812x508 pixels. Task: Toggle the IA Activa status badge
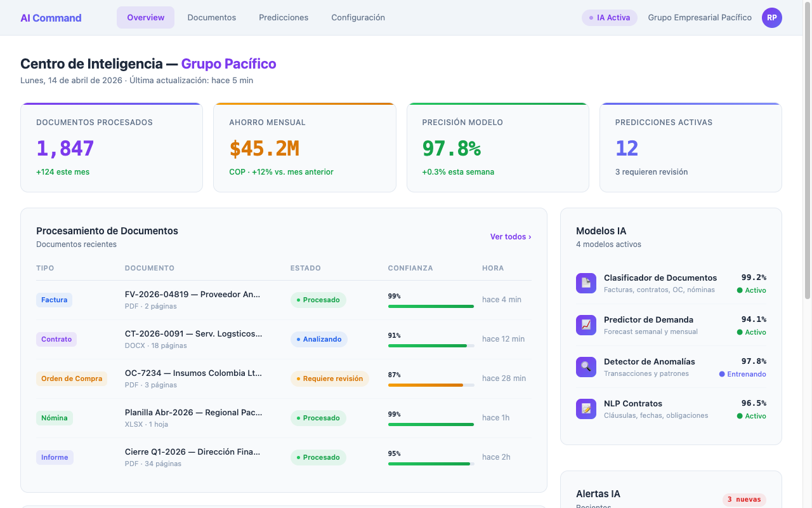tap(609, 18)
